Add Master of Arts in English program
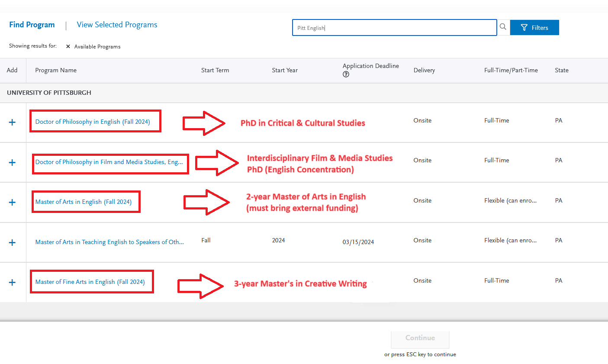 [x=12, y=202]
